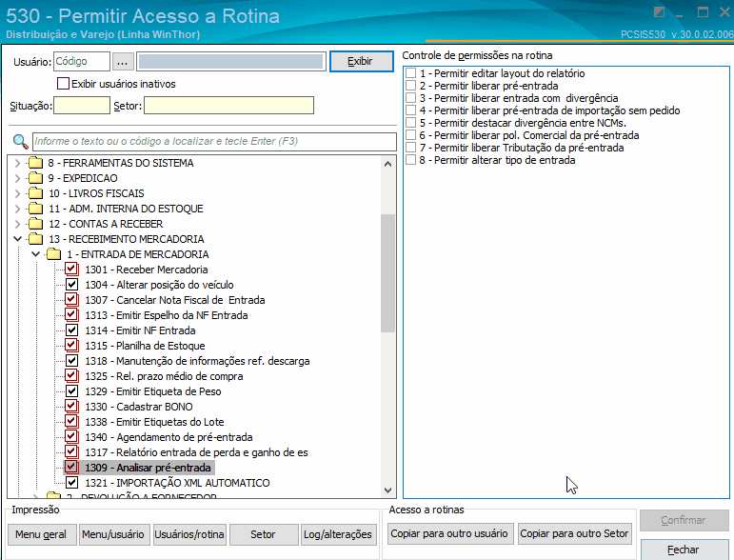Click the Setor print button
Viewport: 734px width, 560px height.
pyautogui.click(x=264, y=534)
